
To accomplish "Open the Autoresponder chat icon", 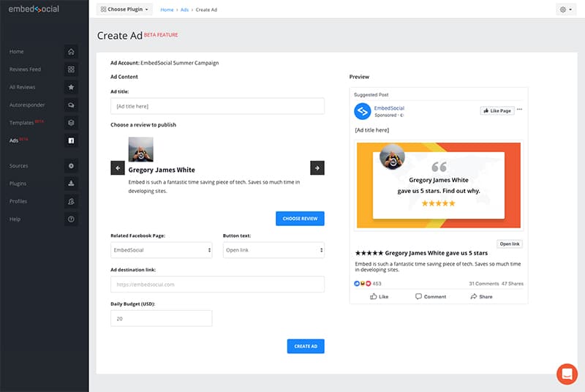I will click(71, 105).
